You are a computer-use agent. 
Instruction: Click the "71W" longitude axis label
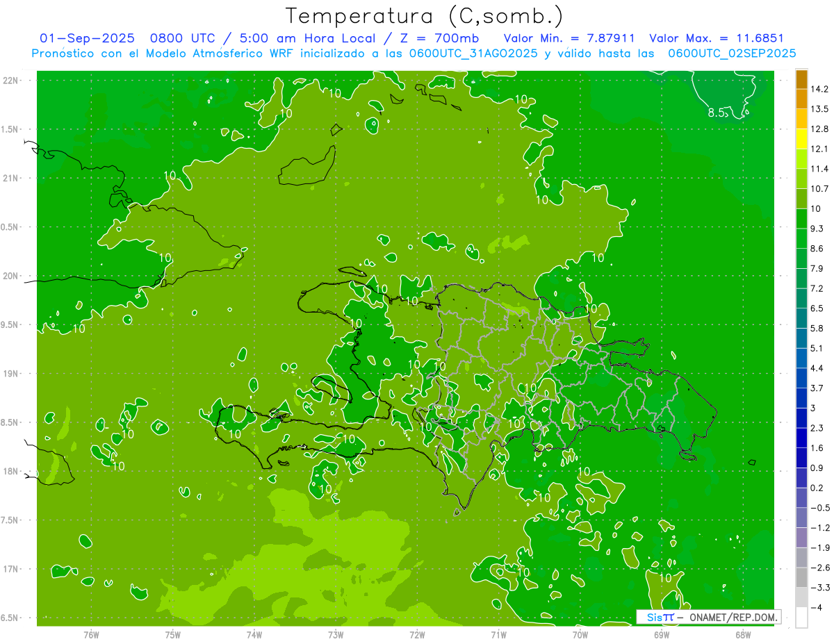(x=498, y=634)
